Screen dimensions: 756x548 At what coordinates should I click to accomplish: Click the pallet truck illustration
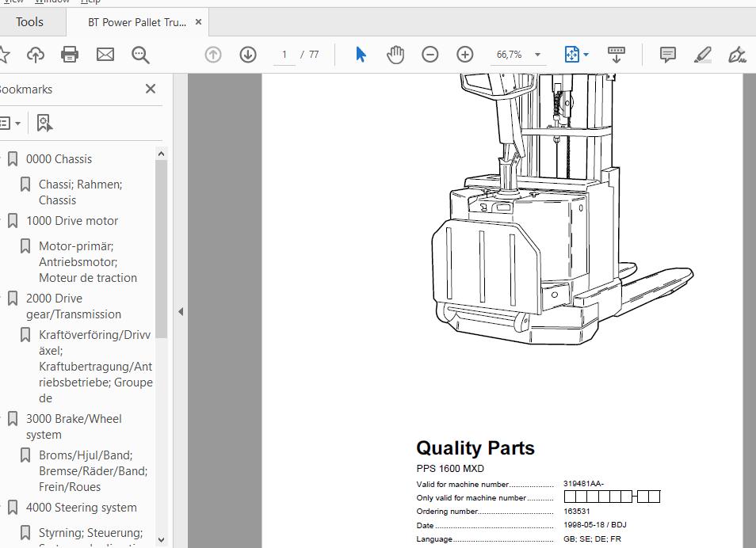[562, 210]
